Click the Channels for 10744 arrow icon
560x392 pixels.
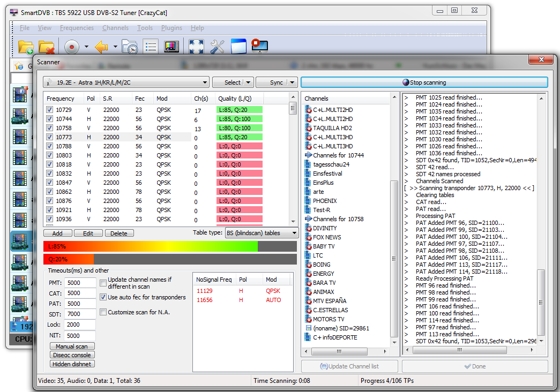pos(308,155)
